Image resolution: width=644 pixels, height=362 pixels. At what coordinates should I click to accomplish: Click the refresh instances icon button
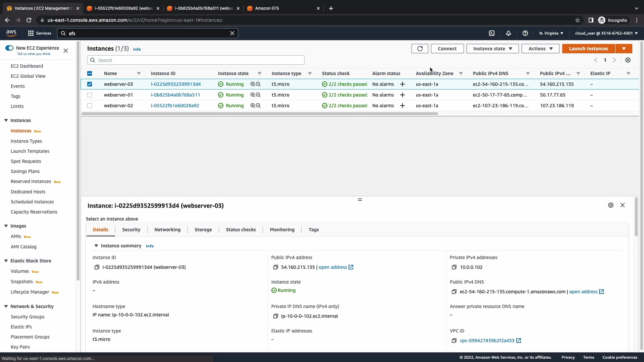point(420,49)
